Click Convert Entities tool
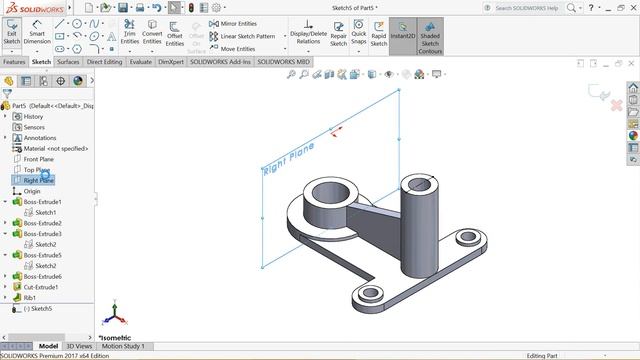 click(x=152, y=32)
